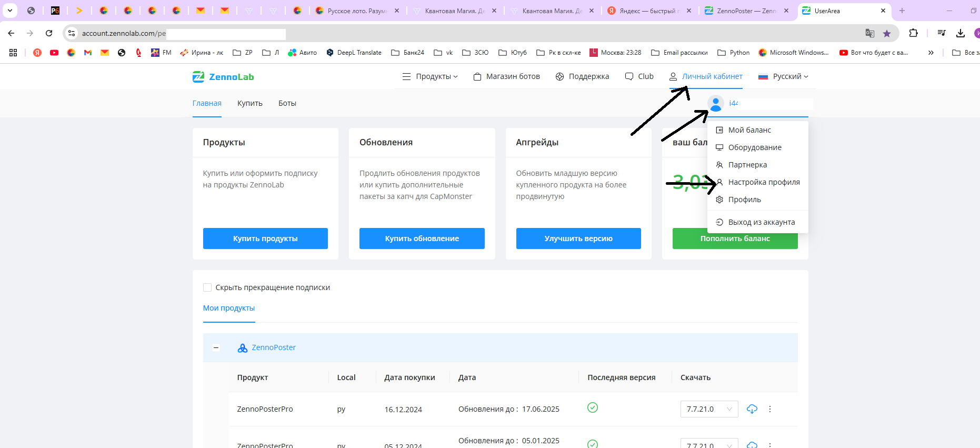The image size is (980, 448).
Task: Select Мой баланс menu entry
Action: [758, 130]
